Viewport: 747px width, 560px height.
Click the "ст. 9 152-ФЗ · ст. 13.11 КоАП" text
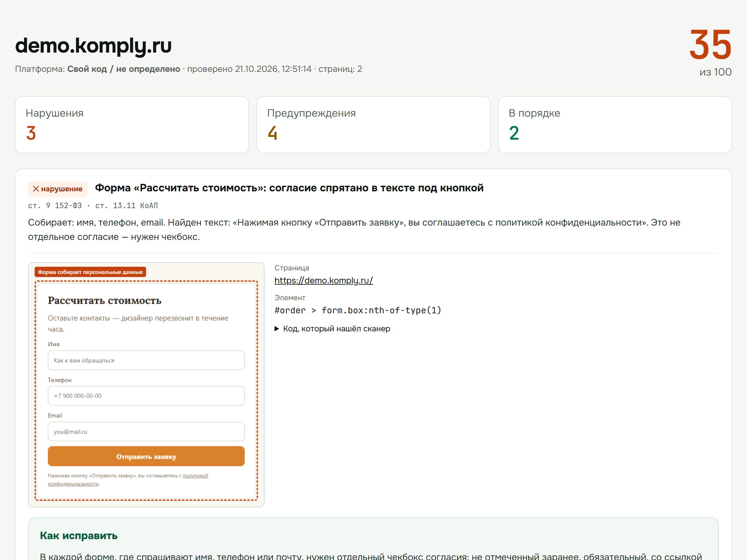click(x=93, y=206)
